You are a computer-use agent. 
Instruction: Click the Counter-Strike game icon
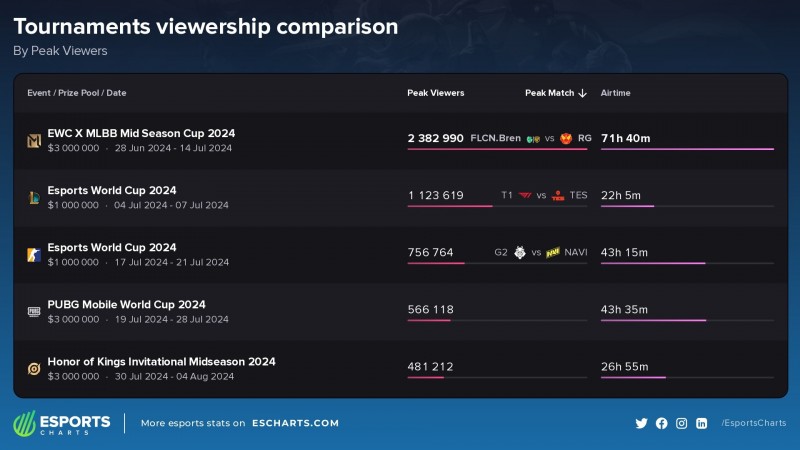33,255
